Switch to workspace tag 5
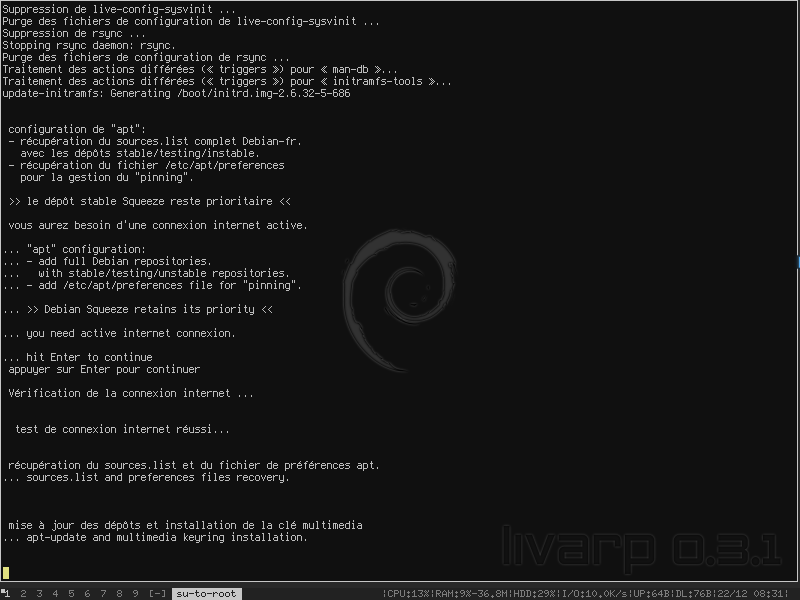This screenshot has height=600, width=800. click(x=71, y=593)
